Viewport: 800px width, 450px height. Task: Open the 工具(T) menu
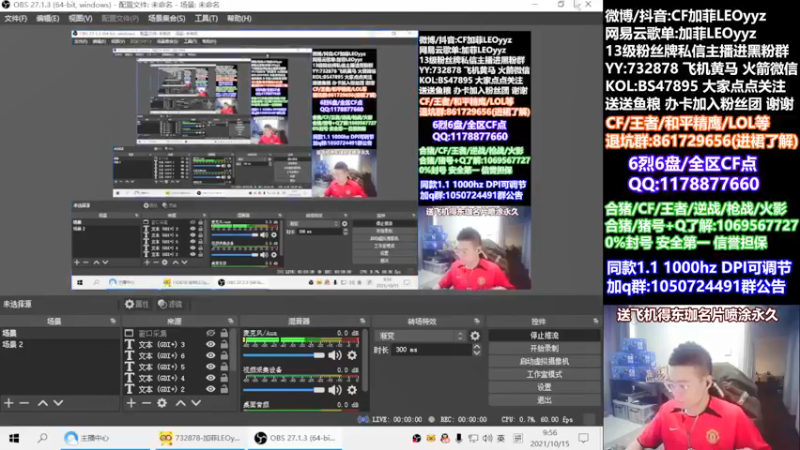206,18
